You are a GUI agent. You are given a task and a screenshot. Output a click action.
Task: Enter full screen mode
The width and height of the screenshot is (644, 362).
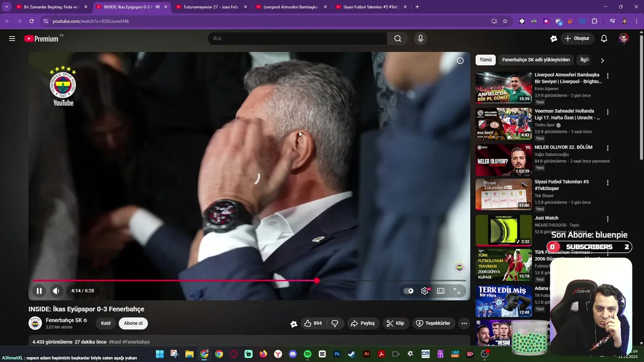pyautogui.click(x=457, y=291)
